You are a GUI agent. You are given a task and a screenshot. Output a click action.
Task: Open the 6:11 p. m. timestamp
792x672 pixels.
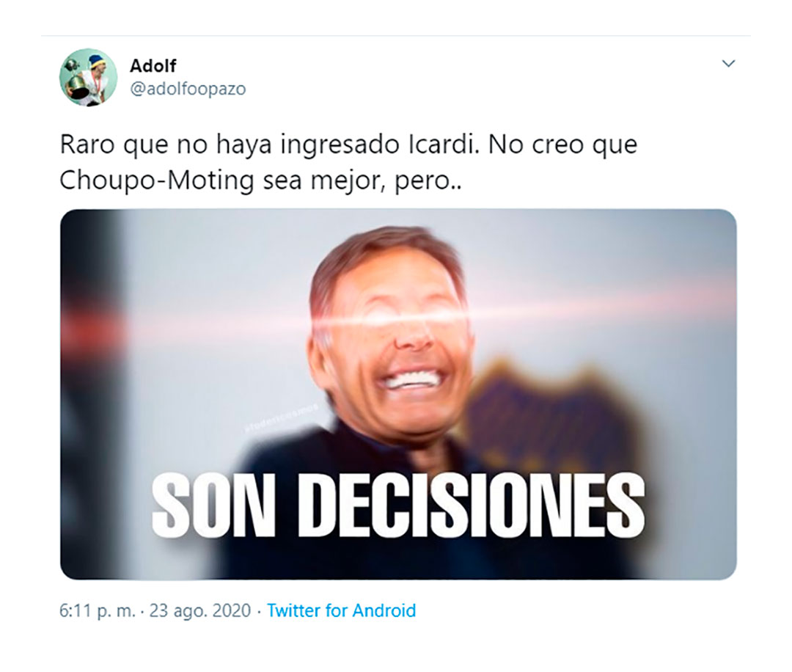(98, 610)
